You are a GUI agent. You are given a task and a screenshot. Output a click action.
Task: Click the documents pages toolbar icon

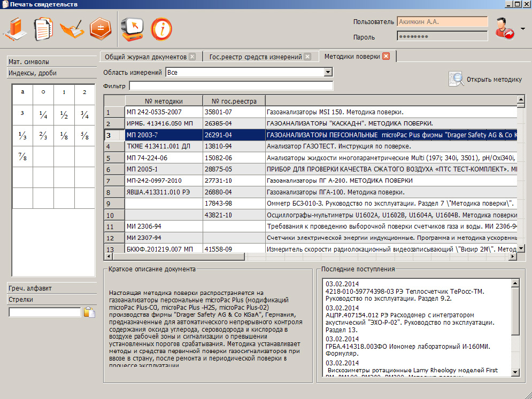pos(43,29)
